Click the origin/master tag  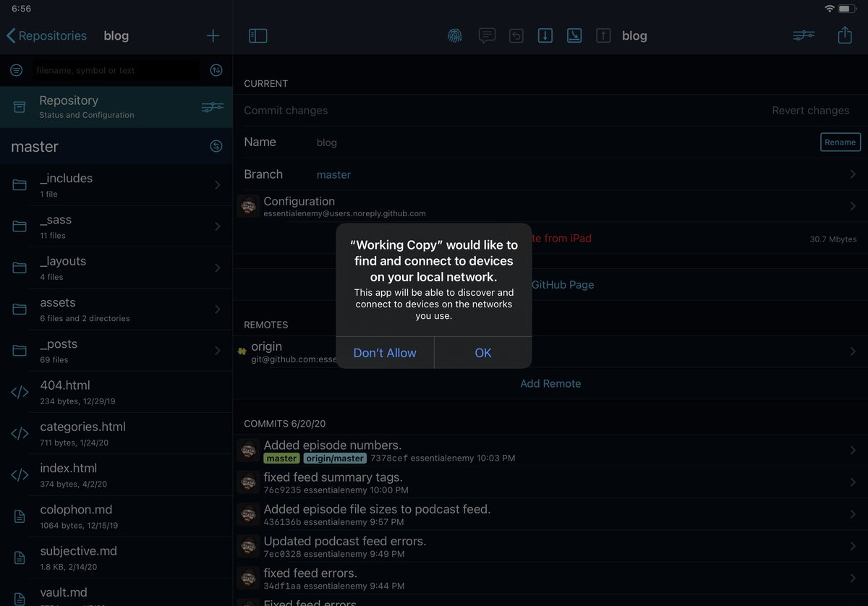335,458
